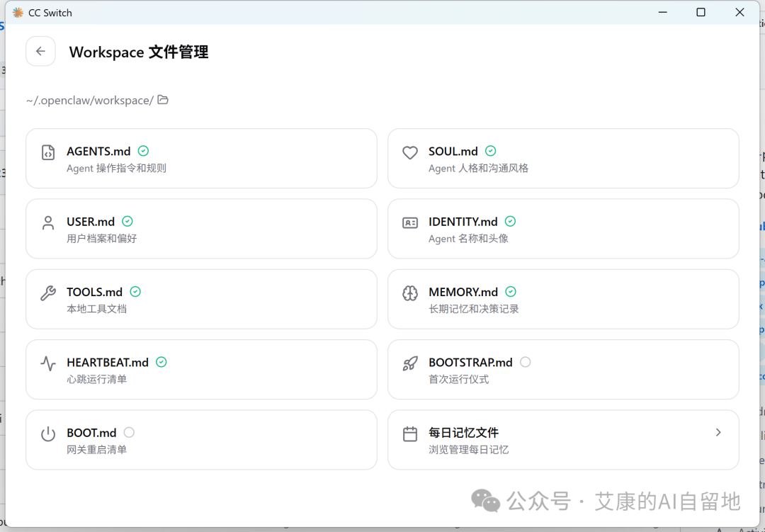This screenshot has height=532, width=765.
Task: Open the SOUL.md file name
Action: point(453,152)
